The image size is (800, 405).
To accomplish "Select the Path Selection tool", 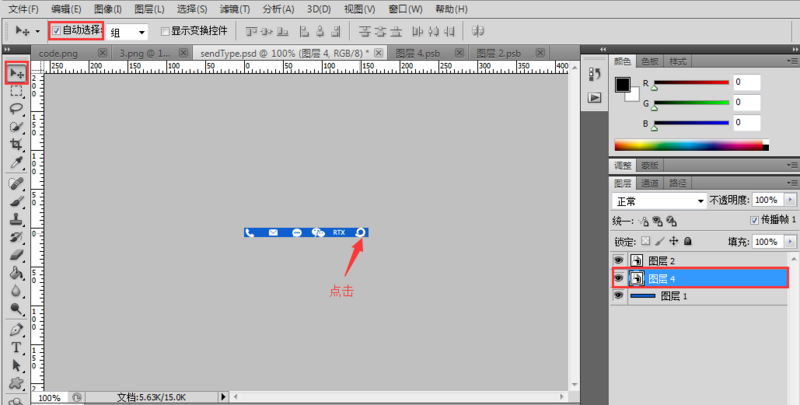I will (16, 365).
